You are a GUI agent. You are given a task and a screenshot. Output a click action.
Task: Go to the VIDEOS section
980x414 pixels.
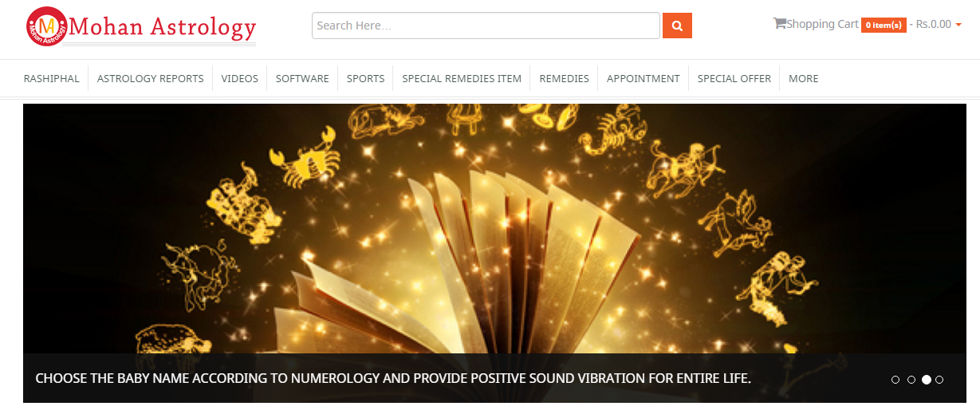[239, 78]
